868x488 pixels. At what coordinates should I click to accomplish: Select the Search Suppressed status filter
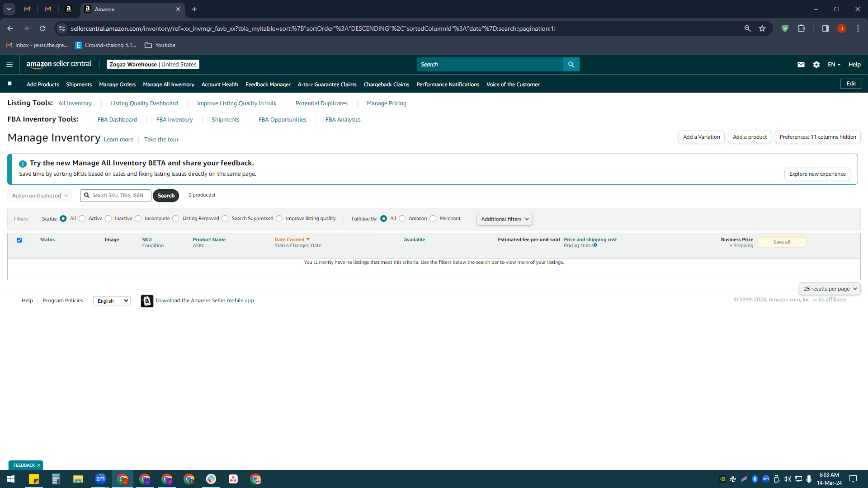click(225, 219)
